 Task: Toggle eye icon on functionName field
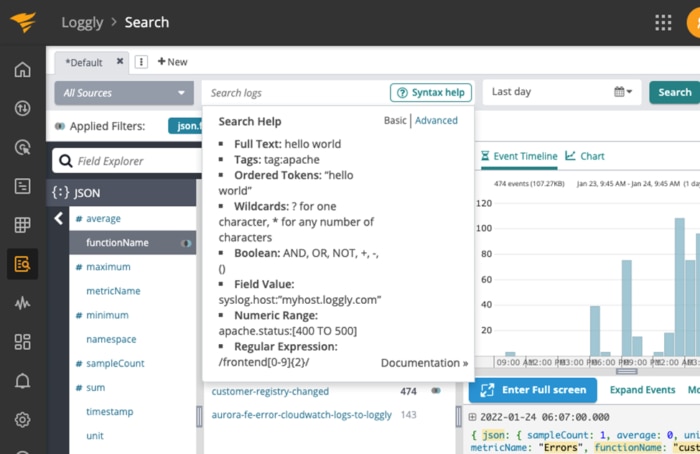pyautogui.click(x=186, y=243)
